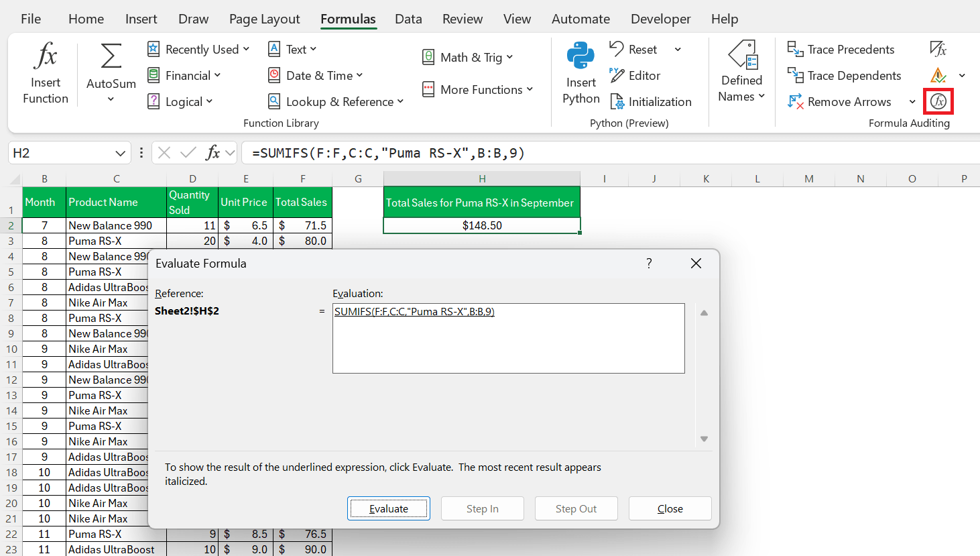Image resolution: width=980 pixels, height=556 pixels.
Task: Open the Insert Function dialog
Action: (45, 72)
